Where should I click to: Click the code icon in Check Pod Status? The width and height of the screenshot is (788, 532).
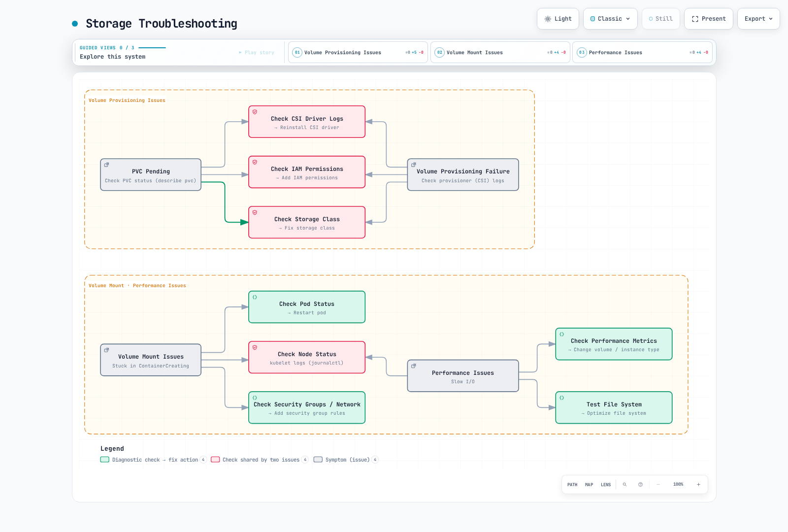coord(255,297)
